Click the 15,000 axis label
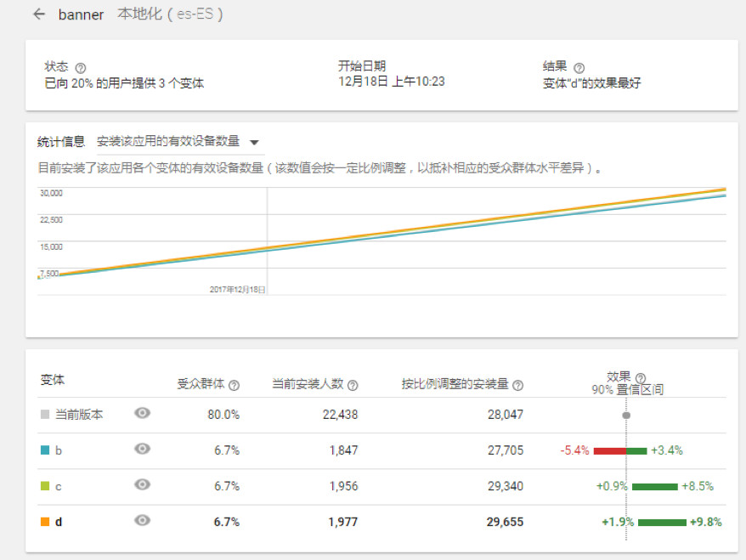 coord(51,247)
